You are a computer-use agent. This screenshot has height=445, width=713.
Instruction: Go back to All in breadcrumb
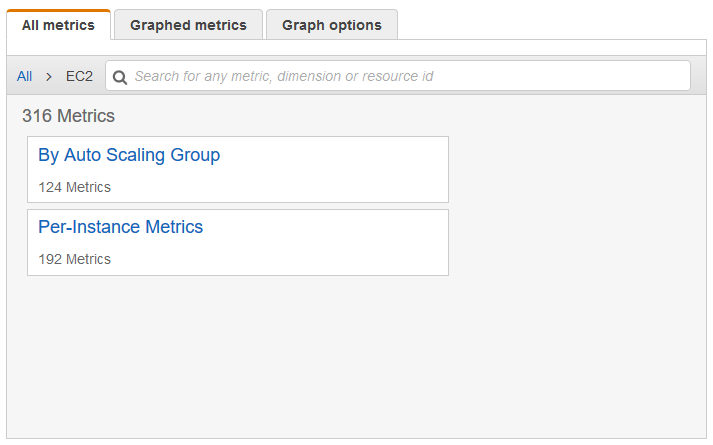(x=25, y=76)
